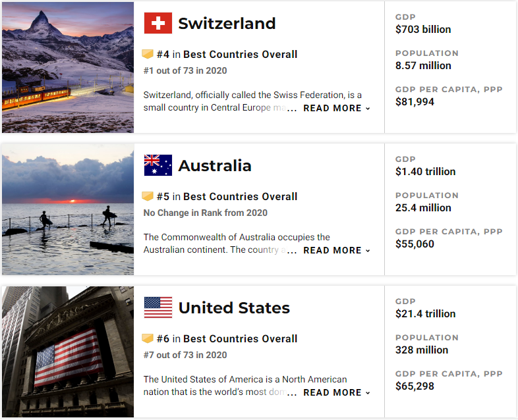Follow Switzerland's Best Countries Overall link
518x420 pixels.
tap(240, 55)
